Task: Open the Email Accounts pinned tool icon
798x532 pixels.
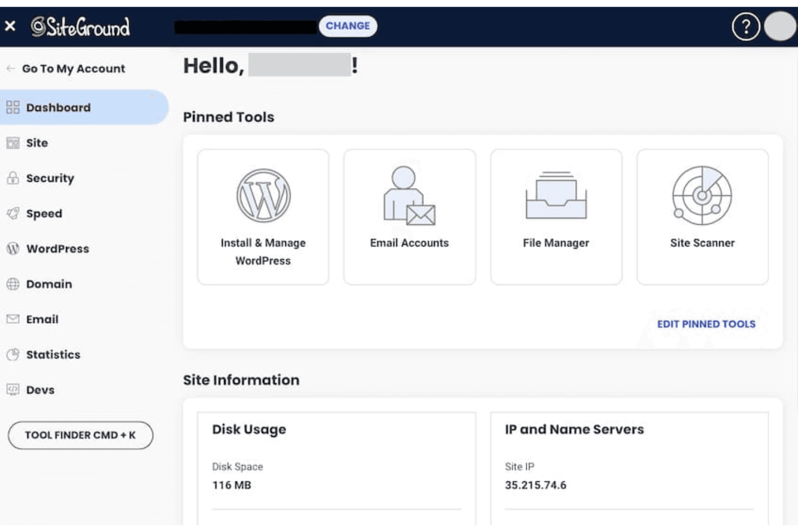Action: [409, 195]
